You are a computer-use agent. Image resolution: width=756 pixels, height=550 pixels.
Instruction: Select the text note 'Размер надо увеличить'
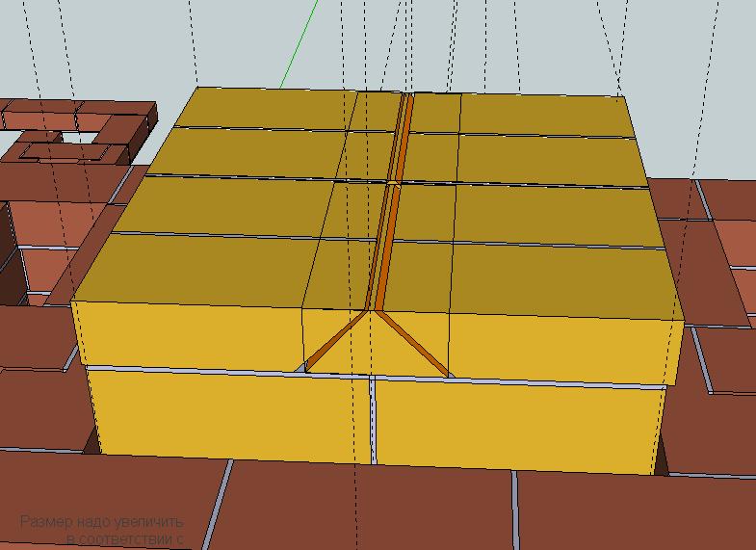(100, 522)
